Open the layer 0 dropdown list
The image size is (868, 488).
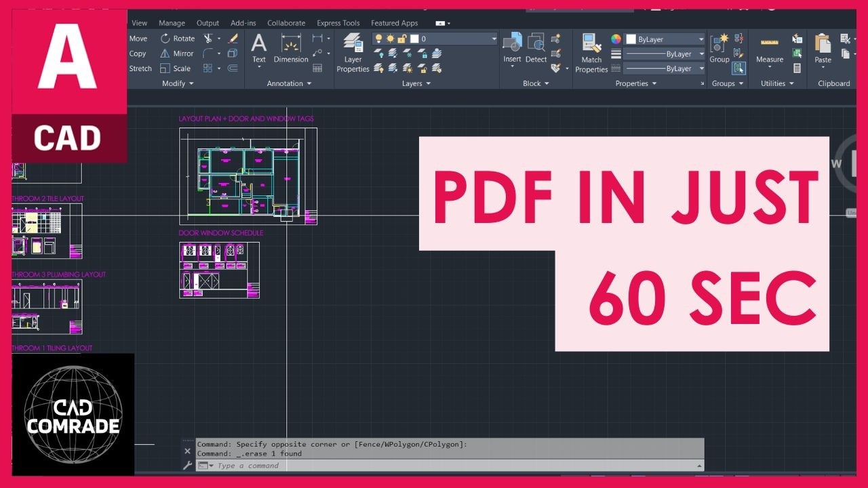(494, 39)
